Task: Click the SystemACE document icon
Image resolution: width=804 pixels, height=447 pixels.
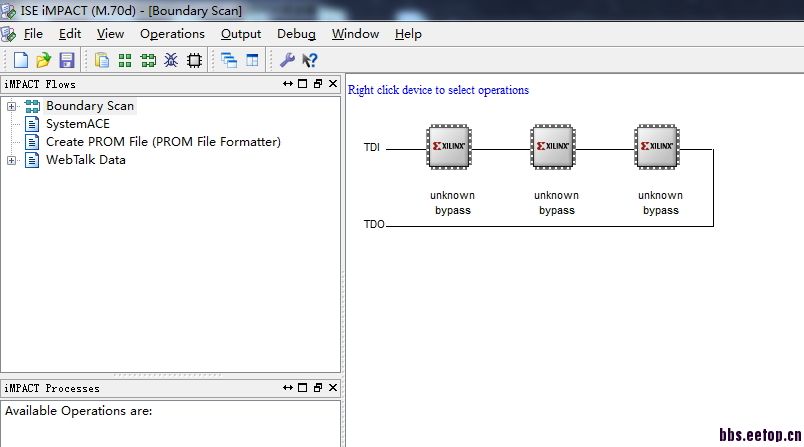Action: coord(32,124)
